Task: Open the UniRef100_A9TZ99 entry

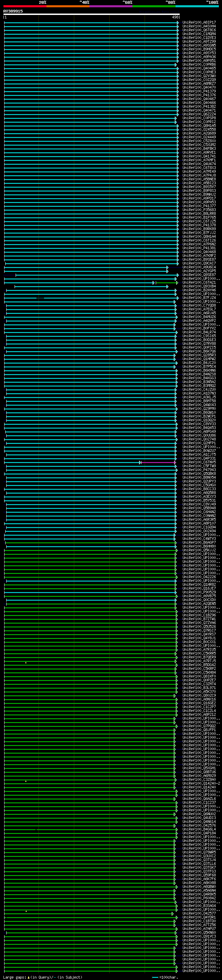Action: 199,41
